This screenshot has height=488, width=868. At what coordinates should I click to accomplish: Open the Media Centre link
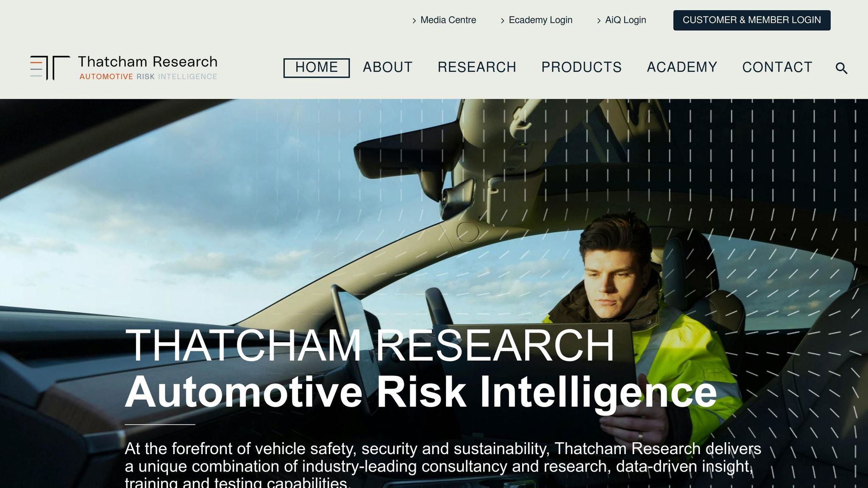coord(448,20)
